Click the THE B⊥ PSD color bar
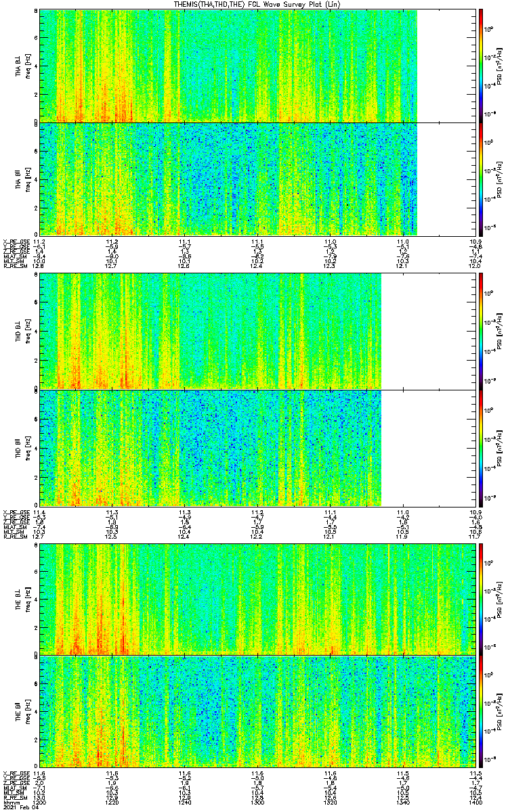 click(x=480, y=600)
